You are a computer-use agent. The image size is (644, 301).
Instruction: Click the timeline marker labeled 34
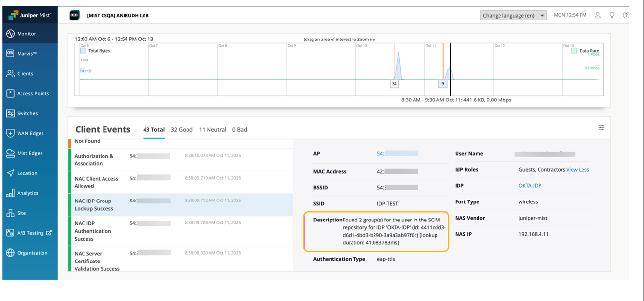(x=395, y=84)
